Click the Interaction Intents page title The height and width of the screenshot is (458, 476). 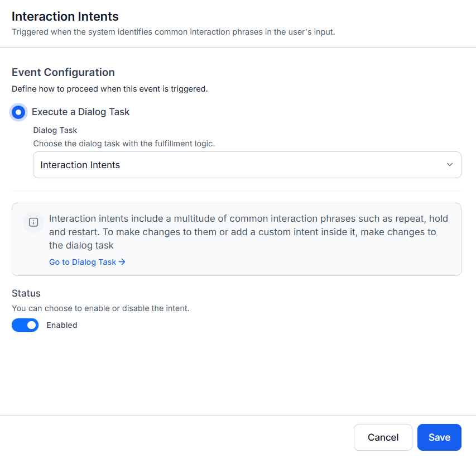coord(65,17)
